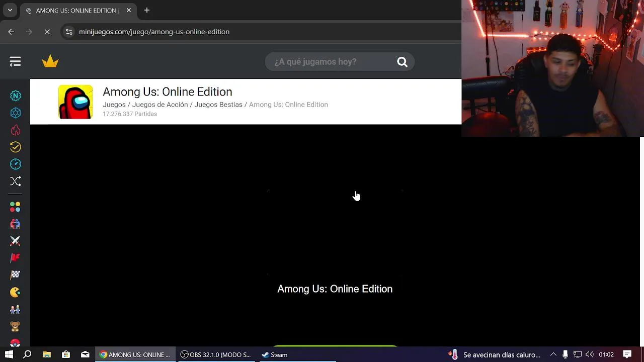This screenshot has width=644, height=362.
Task: Open the blue gem sidebar icon
Action: click(x=16, y=113)
